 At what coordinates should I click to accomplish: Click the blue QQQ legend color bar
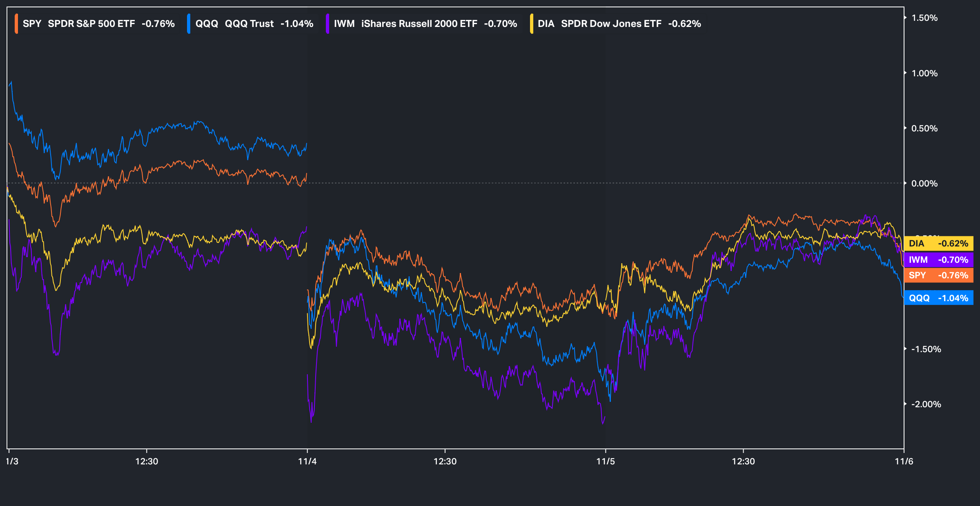[189, 24]
